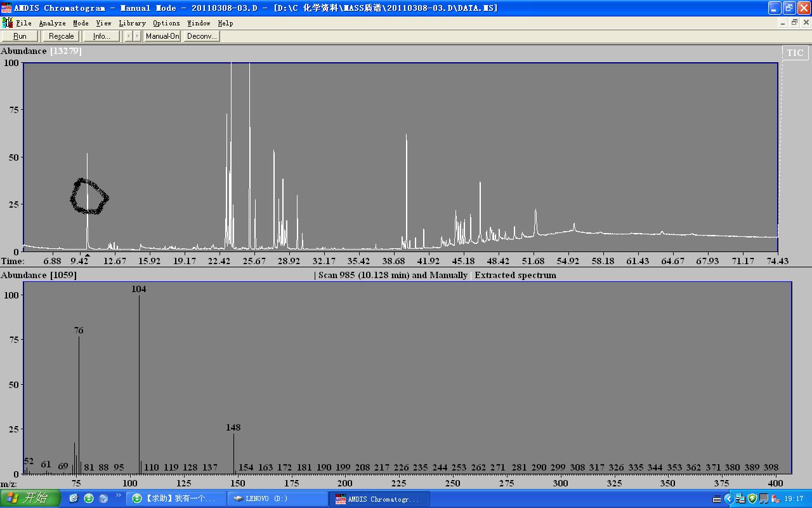The height and width of the screenshot is (508, 812).
Task: Open the Library menu
Action: tap(132, 23)
